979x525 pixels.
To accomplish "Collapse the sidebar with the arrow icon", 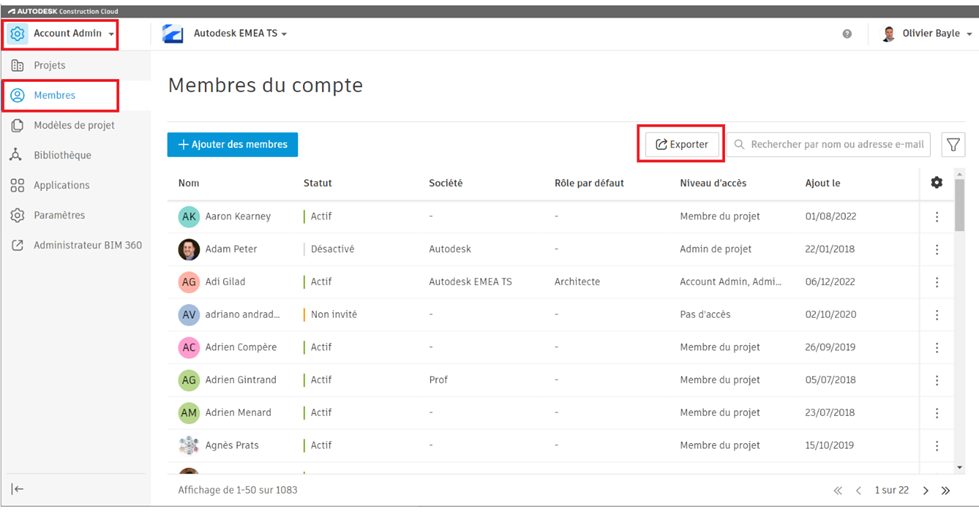I will click(x=17, y=489).
